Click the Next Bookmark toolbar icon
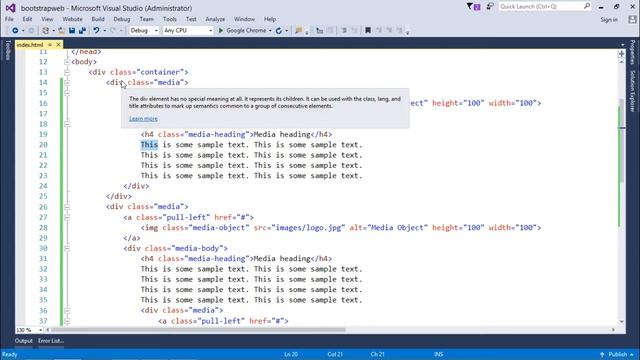This screenshot has width=640, height=360. [x=389, y=31]
